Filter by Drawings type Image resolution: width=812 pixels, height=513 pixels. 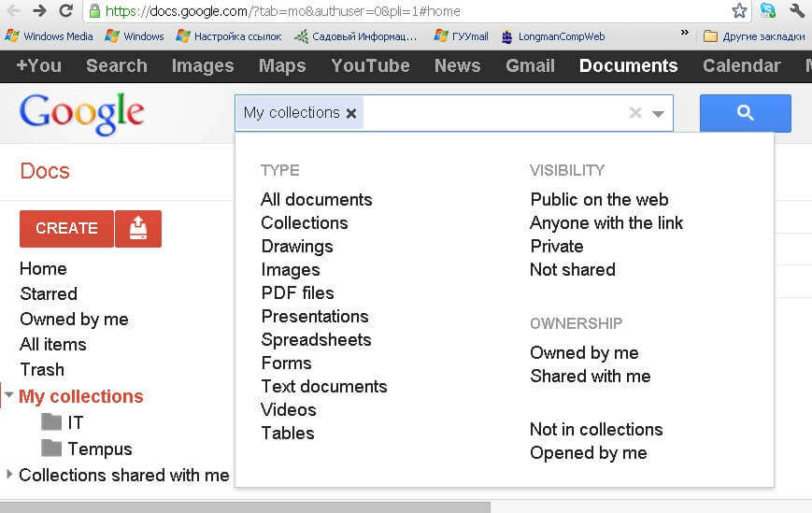coord(297,247)
